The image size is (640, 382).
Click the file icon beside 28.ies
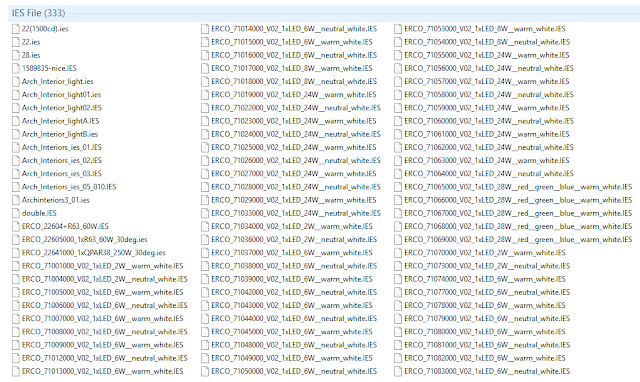16,55
